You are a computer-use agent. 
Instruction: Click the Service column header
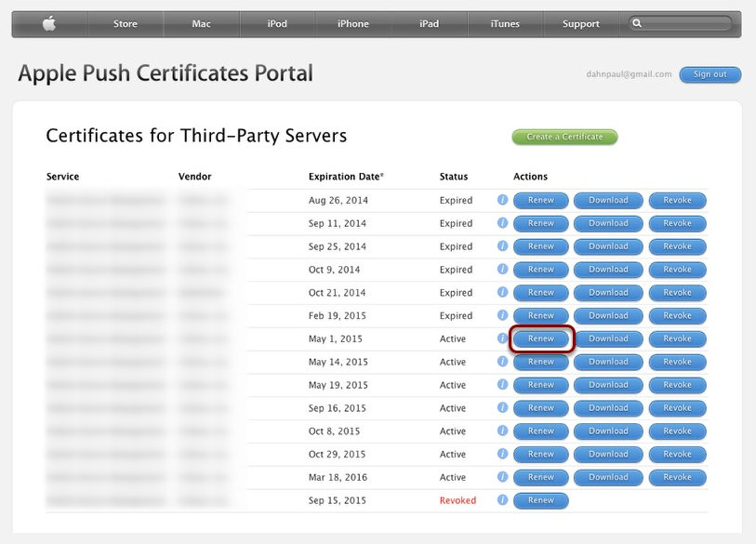point(62,177)
